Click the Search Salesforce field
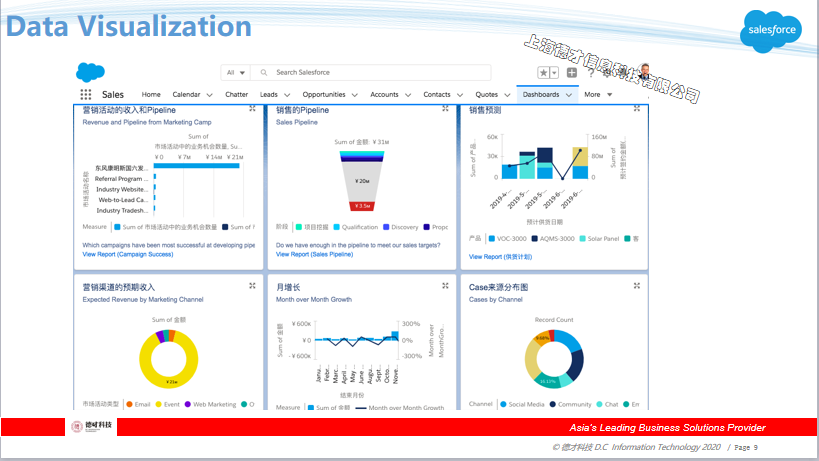The width and height of the screenshot is (819, 461). (x=371, y=73)
